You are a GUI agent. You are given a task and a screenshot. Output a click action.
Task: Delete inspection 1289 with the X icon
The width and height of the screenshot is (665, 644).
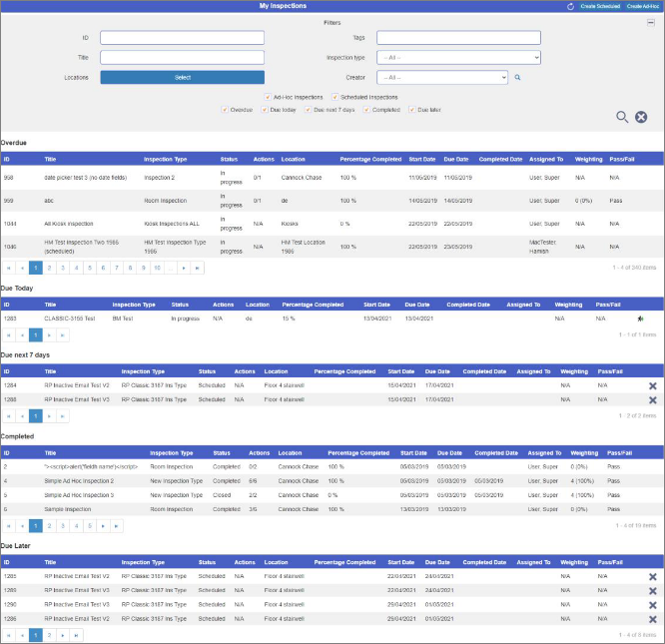653,590
